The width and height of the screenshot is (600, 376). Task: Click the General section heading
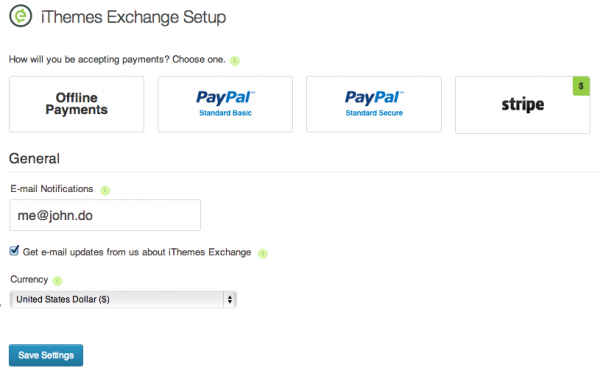point(34,158)
